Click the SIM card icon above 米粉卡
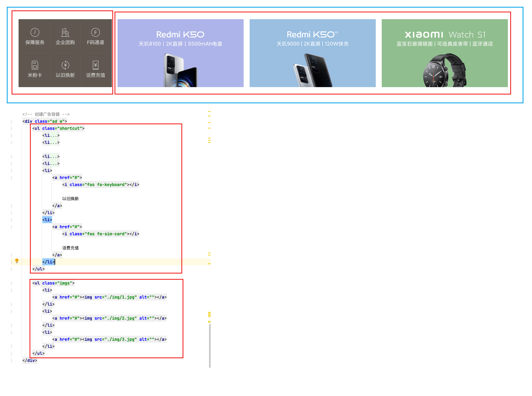The height and width of the screenshot is (396, 532). click(x=35, y=65)
